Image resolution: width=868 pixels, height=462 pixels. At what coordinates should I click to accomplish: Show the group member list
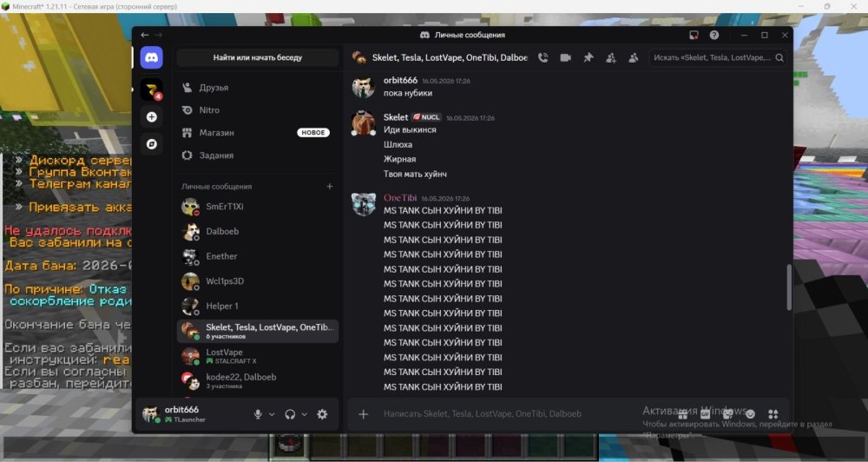click(x=634, y=57)
